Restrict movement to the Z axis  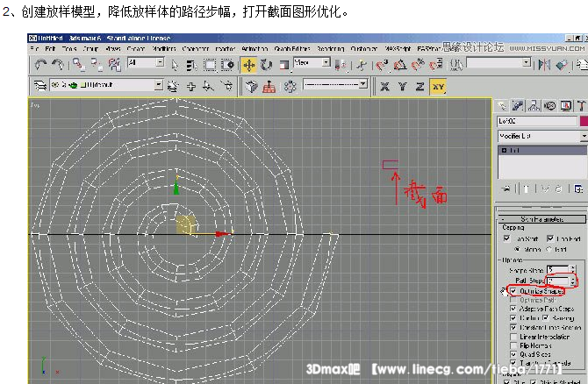(420, 87)
